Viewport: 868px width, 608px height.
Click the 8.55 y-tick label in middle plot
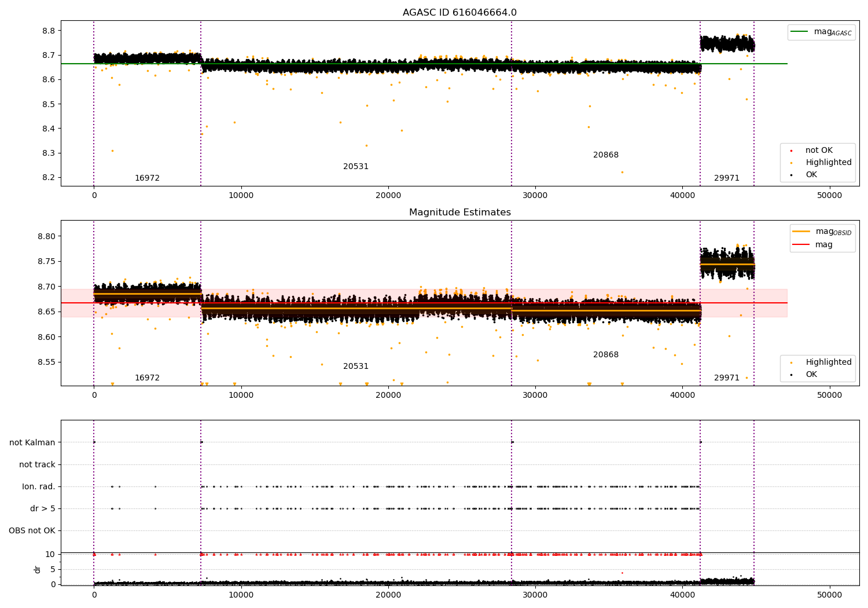point(47,362)
